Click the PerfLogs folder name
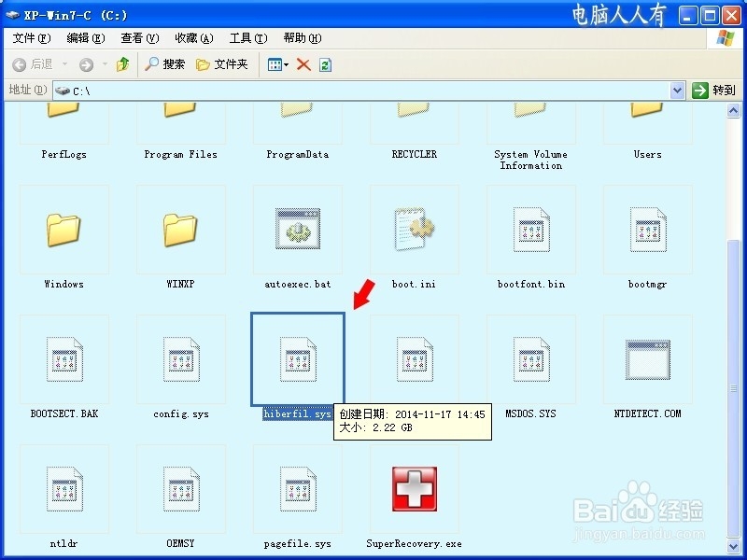The height and width of the screenshot is (560, 747). coord(63,154)
